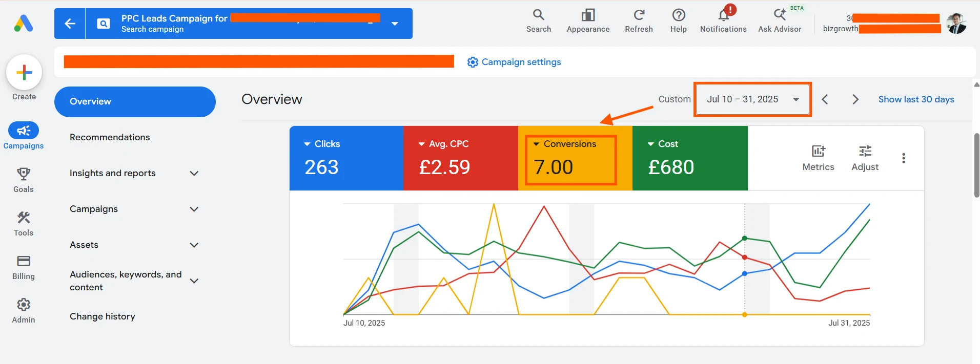Open the Search tool in top bar
The height and width of the screenshot is (364, 980).
pos(539,21)
